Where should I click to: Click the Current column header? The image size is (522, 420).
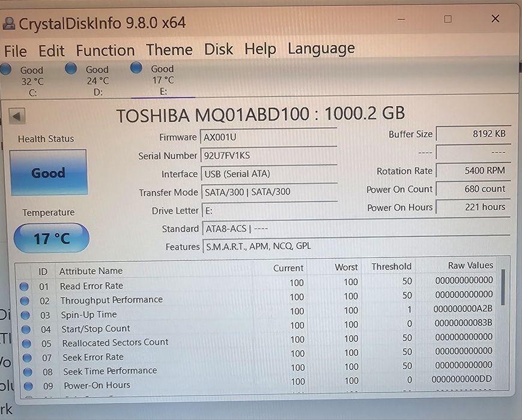(x=288, y=268)
